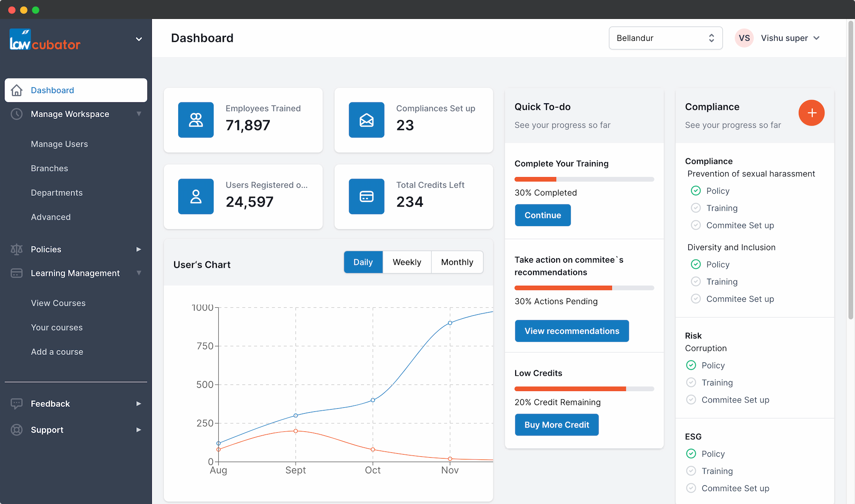Toggle Committee Set up check under Corruption
Screen dimensions: 855x504
pos(691,399)
